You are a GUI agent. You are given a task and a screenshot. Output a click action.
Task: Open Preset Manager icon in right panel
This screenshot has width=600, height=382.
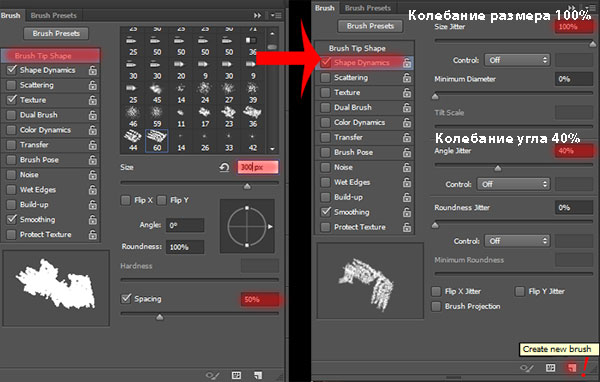point(550,368)
